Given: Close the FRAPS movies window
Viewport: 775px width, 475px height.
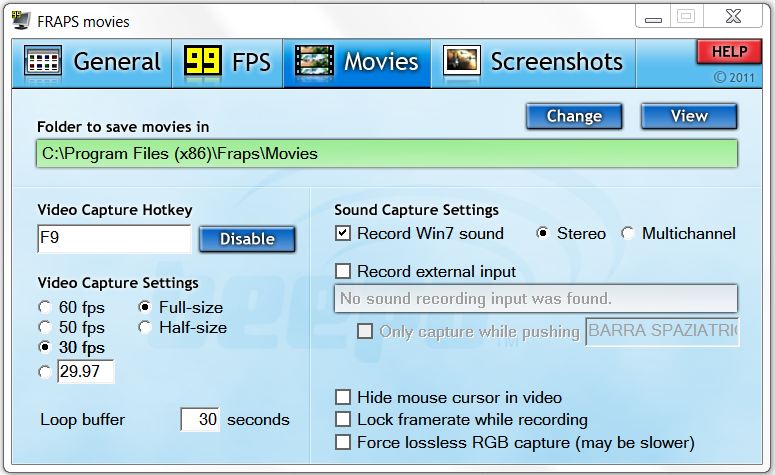Looking at the screenshot, I should tap(733, 17).
